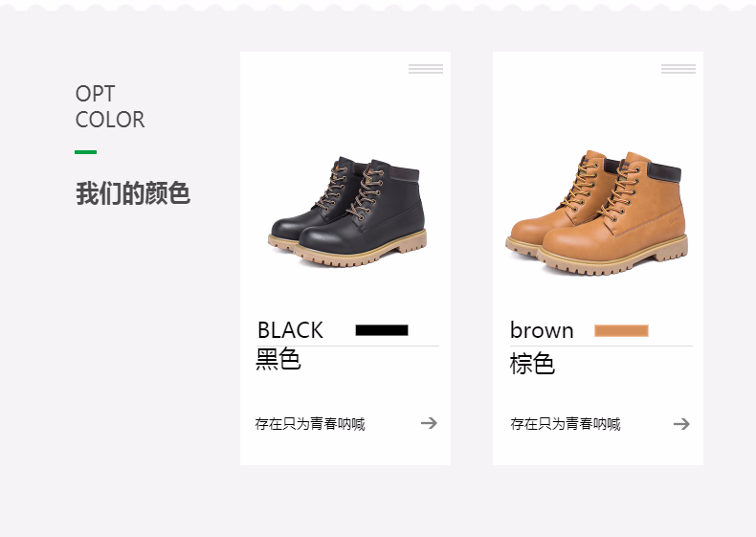
Task: Click the brown color label
Action: pyautogui.click(x=542, y=330)
